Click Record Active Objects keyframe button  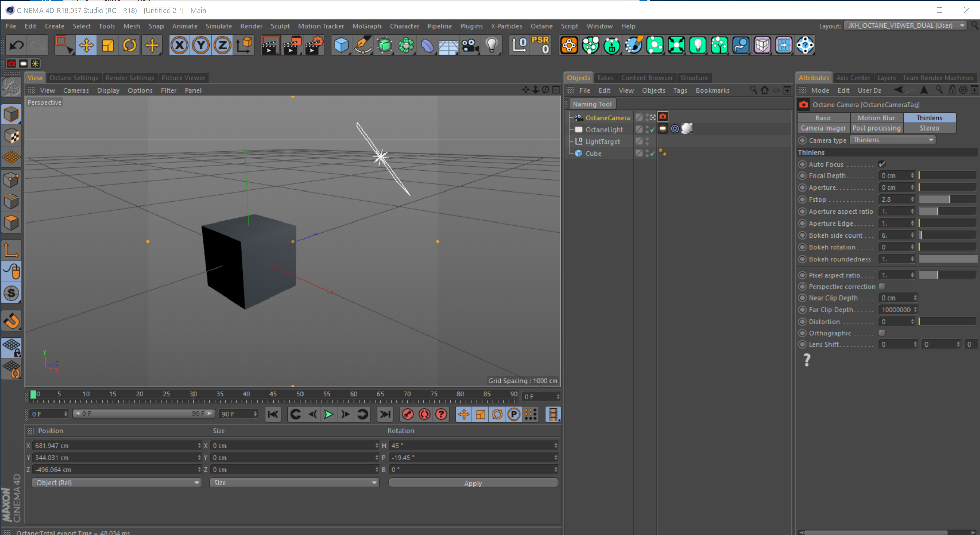click(407, 414)
